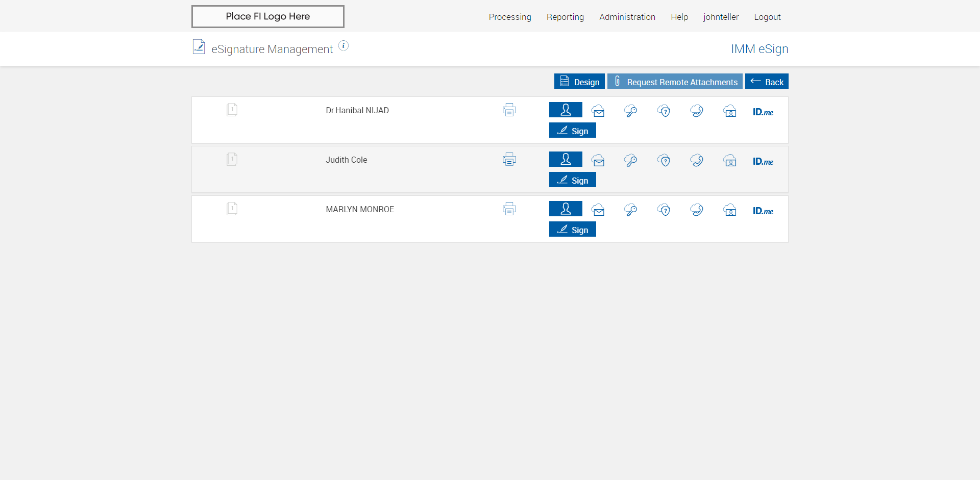Select signer name Dr.Hanibal NIJAD
This screenshot has height=480, width=980.
tap(357, 110)
